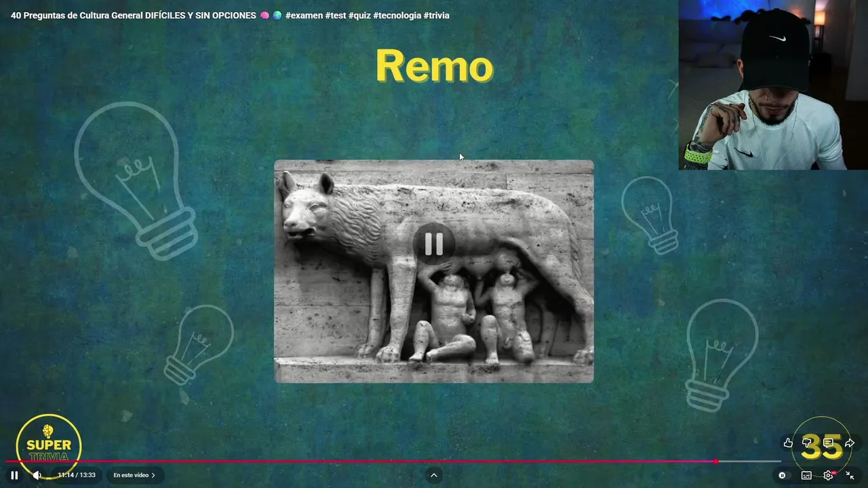Expand the more-videos panel with the up chevron
Viewport: 868px width, 488px height.
(x=434, y=475)
